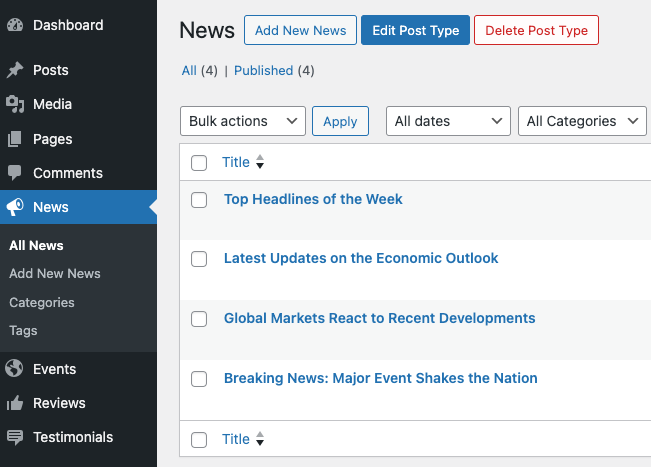Image resolution: width=651 pixels, height=467 pixels.
Task: Click the Edit Post Type button
Action: (x=416, y=30)
